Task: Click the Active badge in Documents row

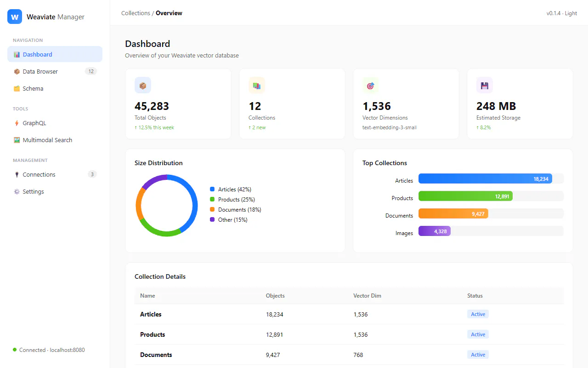Action: tap(478, 355)
